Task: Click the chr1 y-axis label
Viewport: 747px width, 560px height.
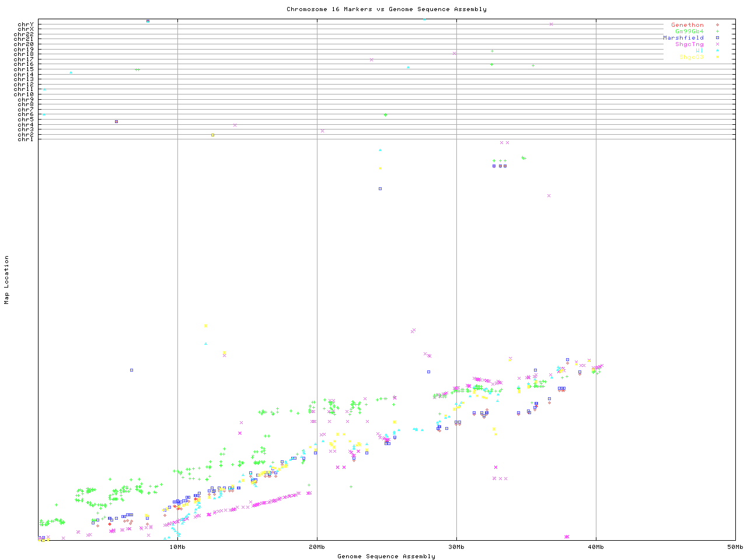Action: tap(26, 139)
